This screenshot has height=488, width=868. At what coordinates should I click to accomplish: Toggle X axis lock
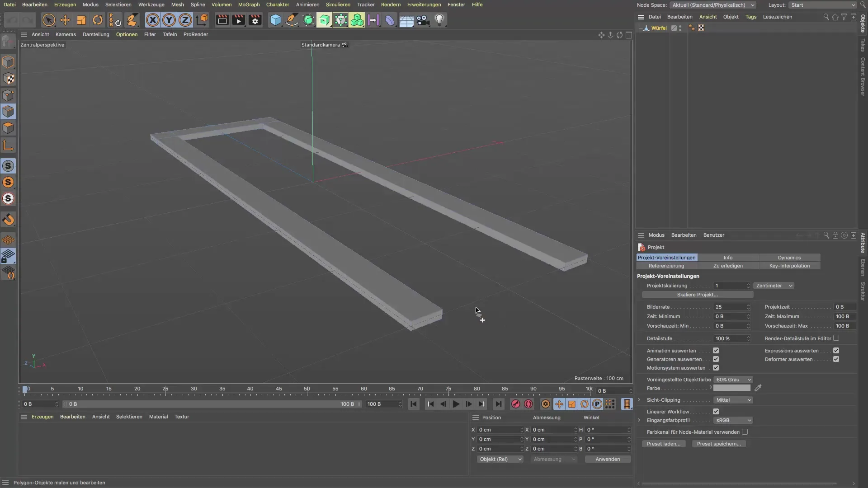click(153, 20)
